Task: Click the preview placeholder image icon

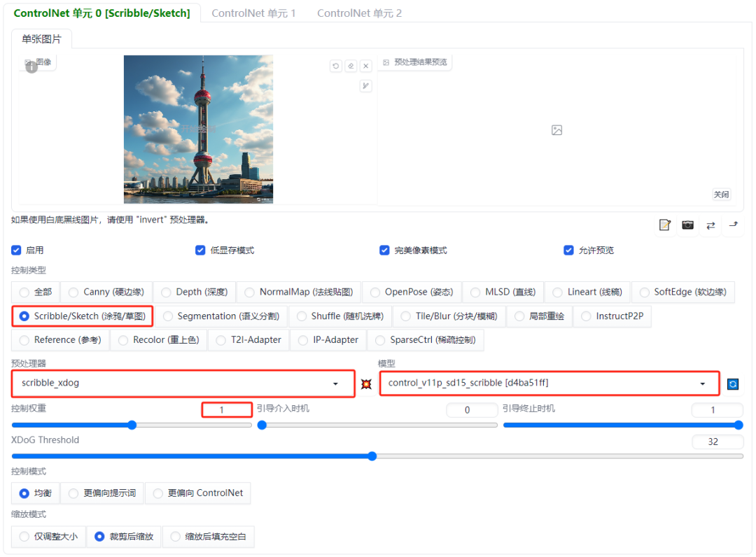Action: 557,130
